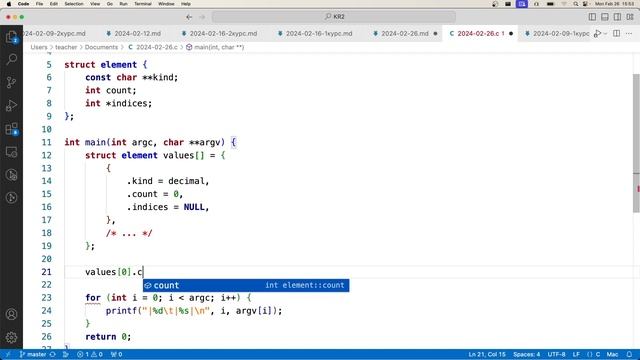Click the remote window indicator in status bar
640x360 pixels.
coord(7,354)
